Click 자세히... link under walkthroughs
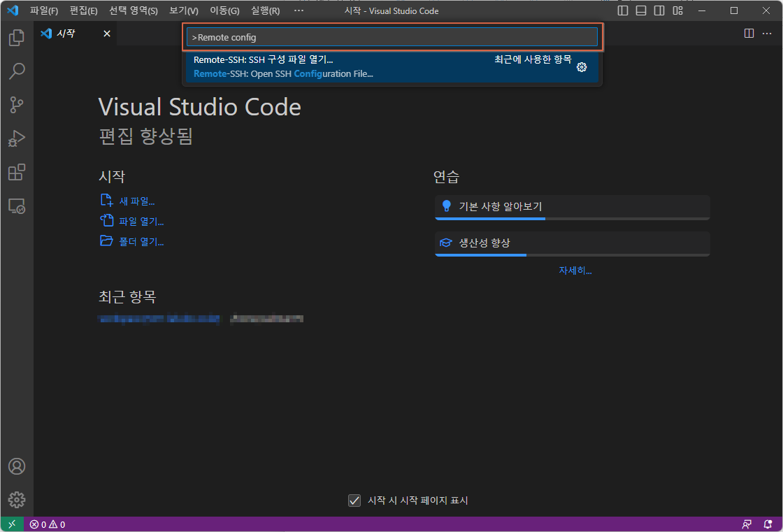The height and width of the screenshot is (532, 783). point(575,271)
